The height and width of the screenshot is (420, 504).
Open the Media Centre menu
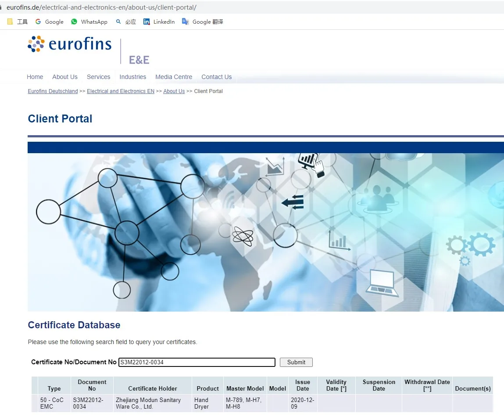(174, 77)
